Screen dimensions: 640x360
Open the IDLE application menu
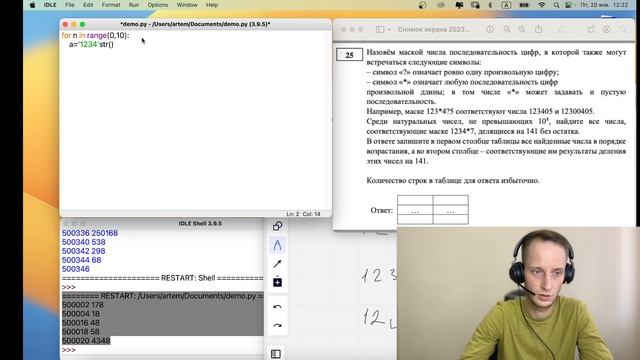[50, 5]
